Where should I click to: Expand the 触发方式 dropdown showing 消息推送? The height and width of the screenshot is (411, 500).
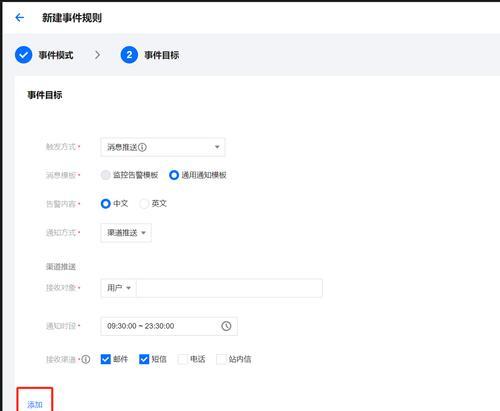[163, 147]
